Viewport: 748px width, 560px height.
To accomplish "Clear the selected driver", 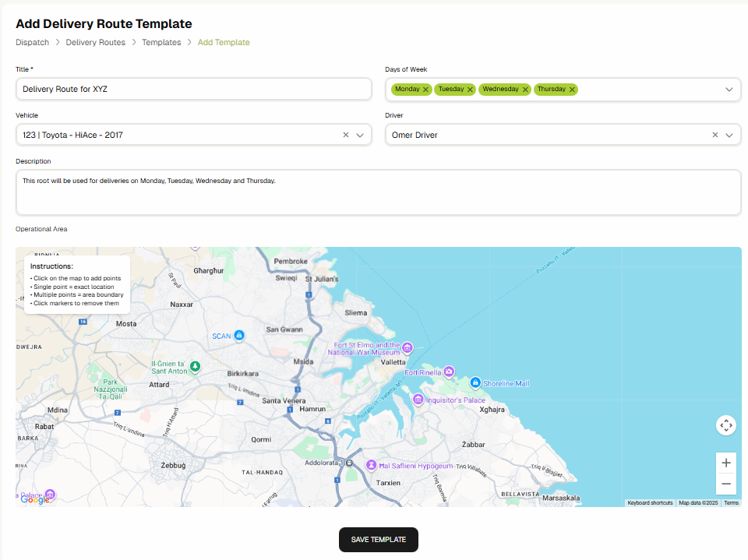I will [715, 135].
